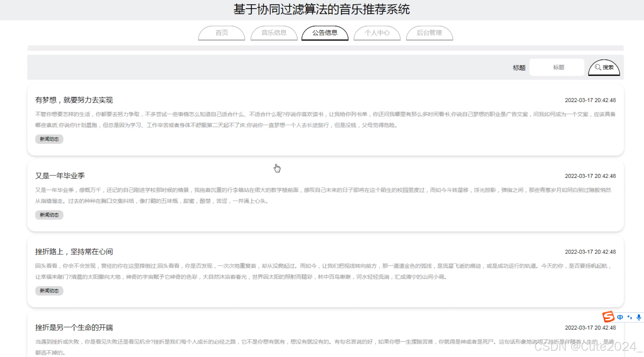Viewport: 644px width, 357px height.
Task: Toggle the 中 Chinese/English input mode indicator
Action: click(620, 317)
